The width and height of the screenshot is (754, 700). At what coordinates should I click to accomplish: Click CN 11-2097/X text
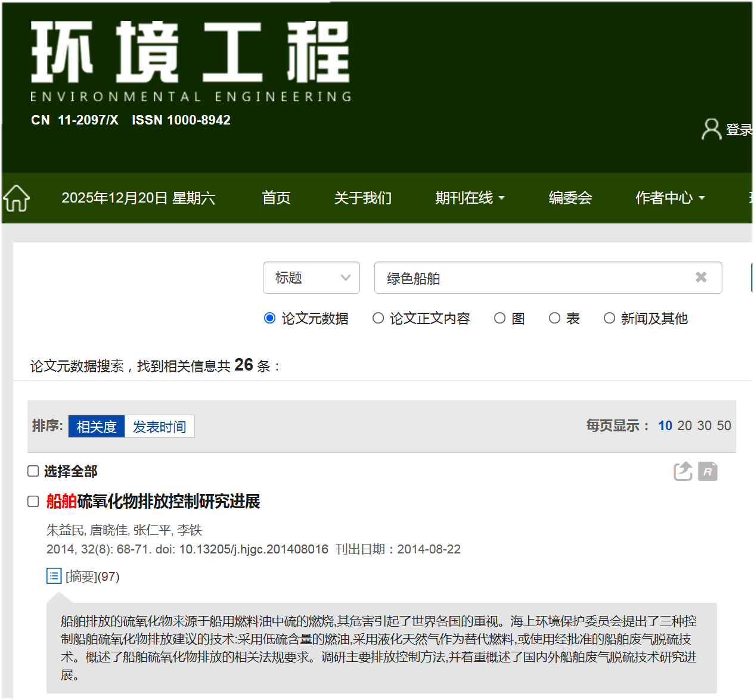click(x=75, y=120)
